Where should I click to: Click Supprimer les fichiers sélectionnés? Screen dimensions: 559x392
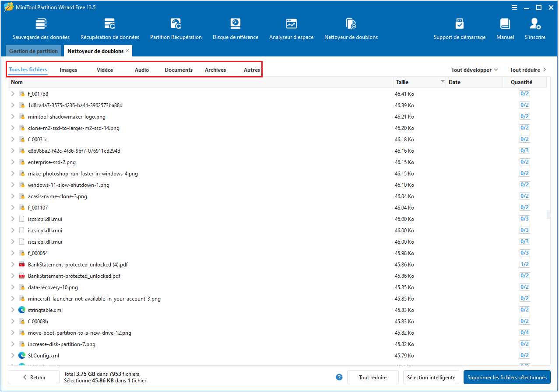(506, 377)
